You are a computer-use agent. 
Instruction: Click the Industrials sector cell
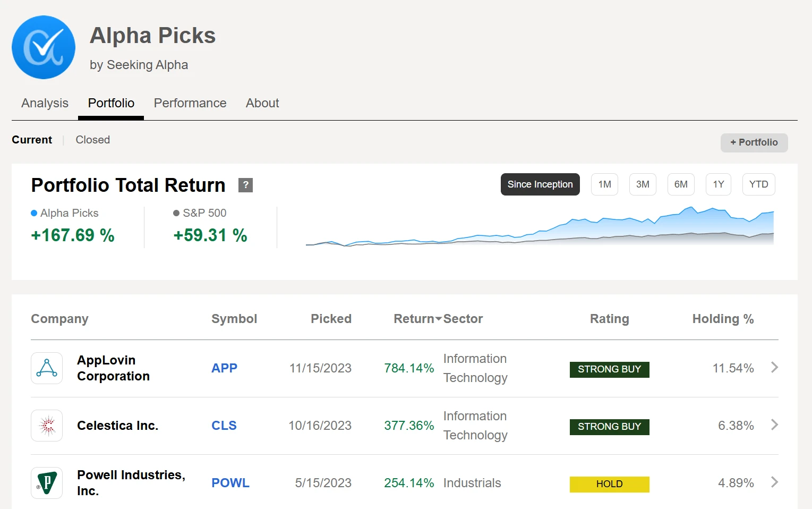[472, 483]
